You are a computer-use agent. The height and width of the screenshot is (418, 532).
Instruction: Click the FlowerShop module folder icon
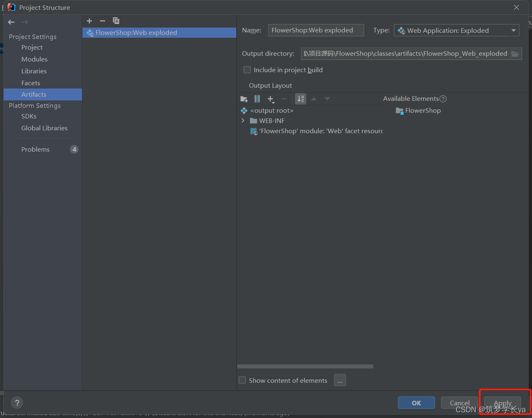click(400, 111)
